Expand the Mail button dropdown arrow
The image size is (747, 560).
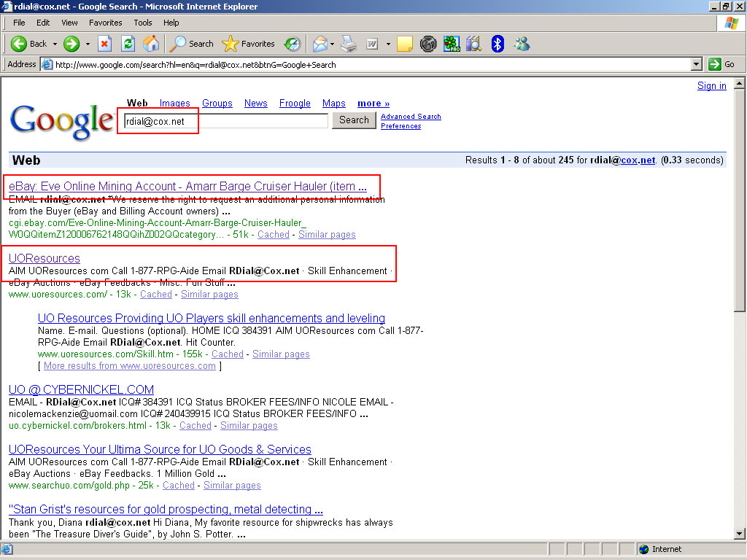click(332, 44)
